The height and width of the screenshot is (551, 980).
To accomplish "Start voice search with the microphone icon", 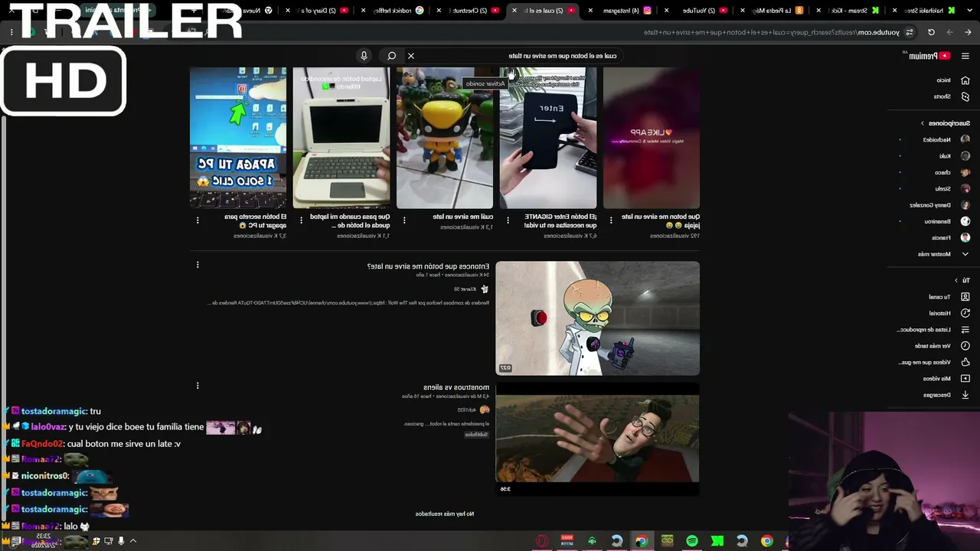I will coord(364,56).
